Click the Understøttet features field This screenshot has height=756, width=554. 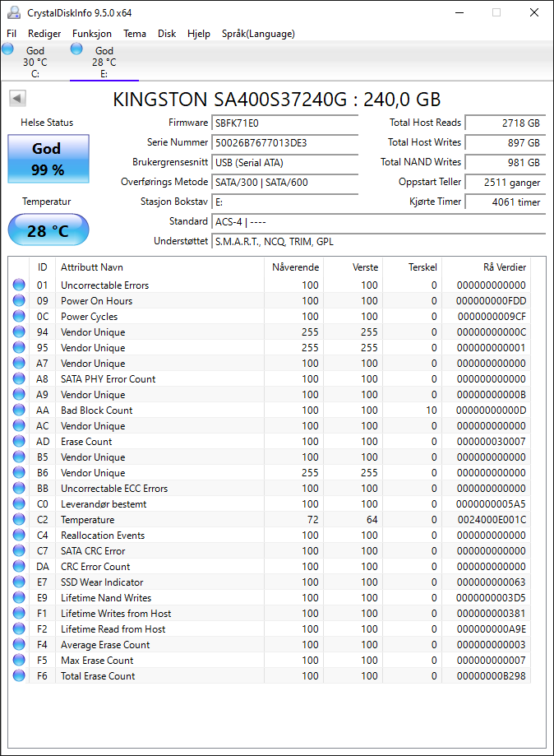point(379,242)
